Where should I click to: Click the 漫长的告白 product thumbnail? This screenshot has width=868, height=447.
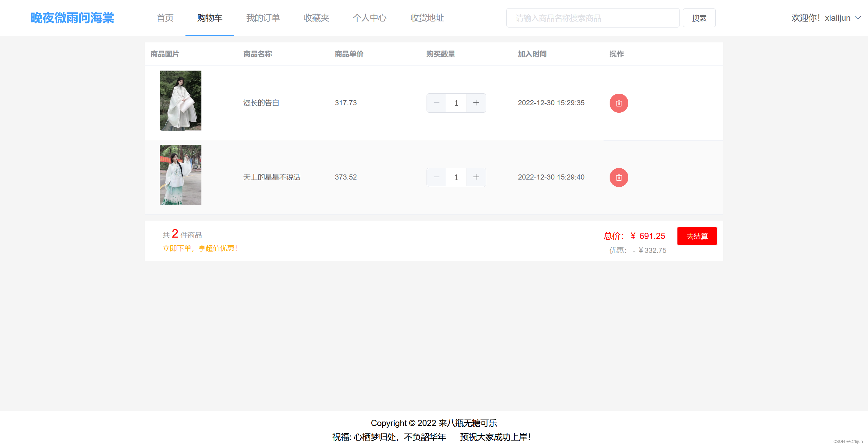point(180,100)
